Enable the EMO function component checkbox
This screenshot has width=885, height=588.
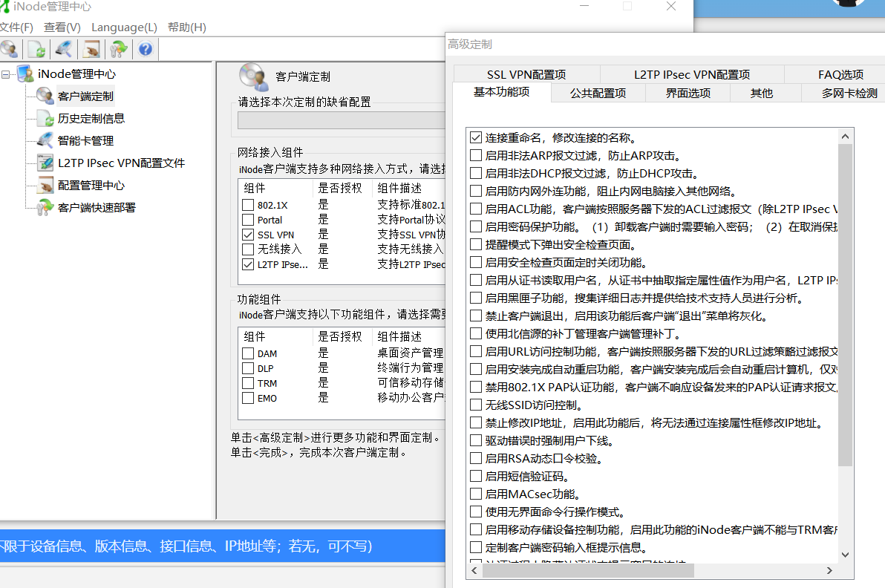pyautogui.click(x=248, y=398)
